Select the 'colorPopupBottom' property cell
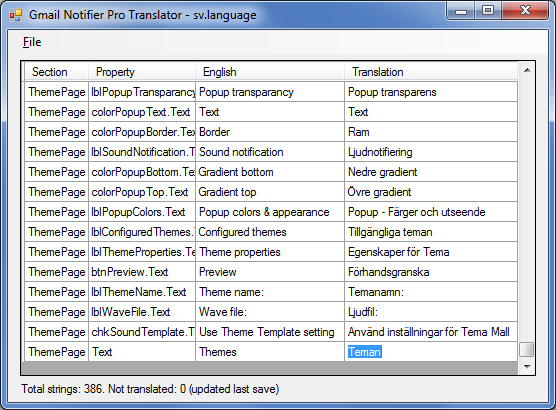Viewport: 556px width, 410px height. [142, 172]
